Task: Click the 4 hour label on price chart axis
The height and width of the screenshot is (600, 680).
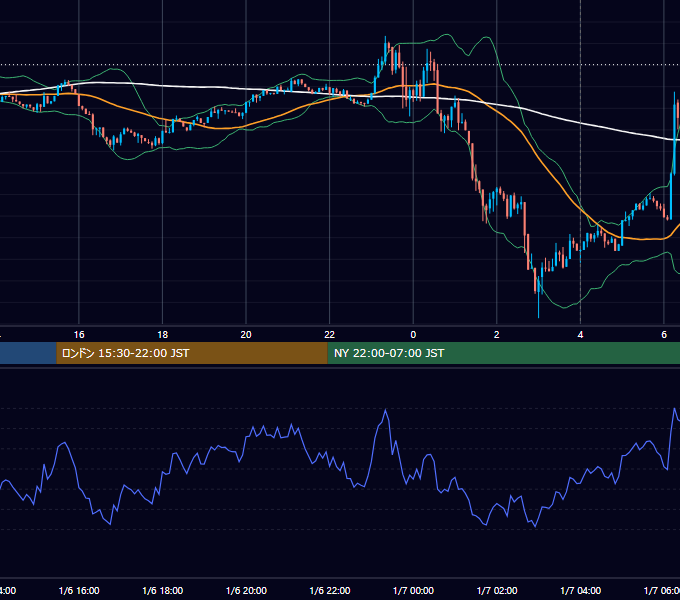Action: (x=580, y=335)
